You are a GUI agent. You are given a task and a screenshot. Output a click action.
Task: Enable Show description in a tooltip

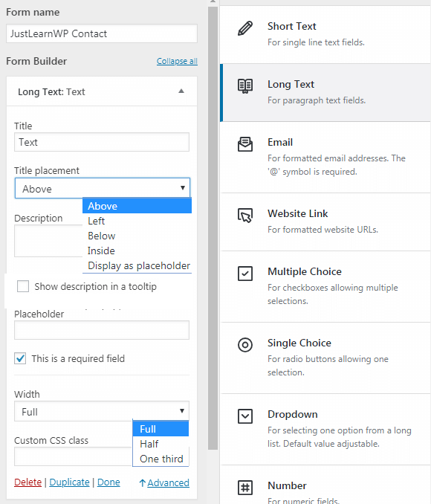click(x=23, y=286)
